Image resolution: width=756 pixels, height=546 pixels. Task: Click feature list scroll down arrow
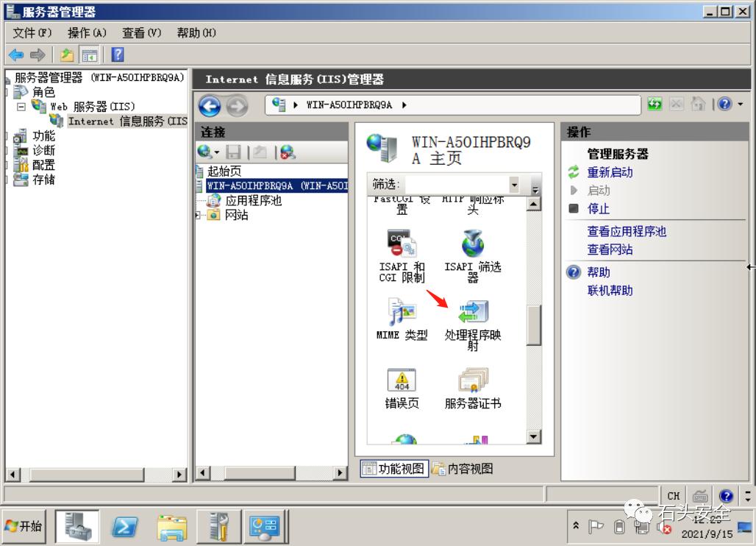[x=533, y=437]
